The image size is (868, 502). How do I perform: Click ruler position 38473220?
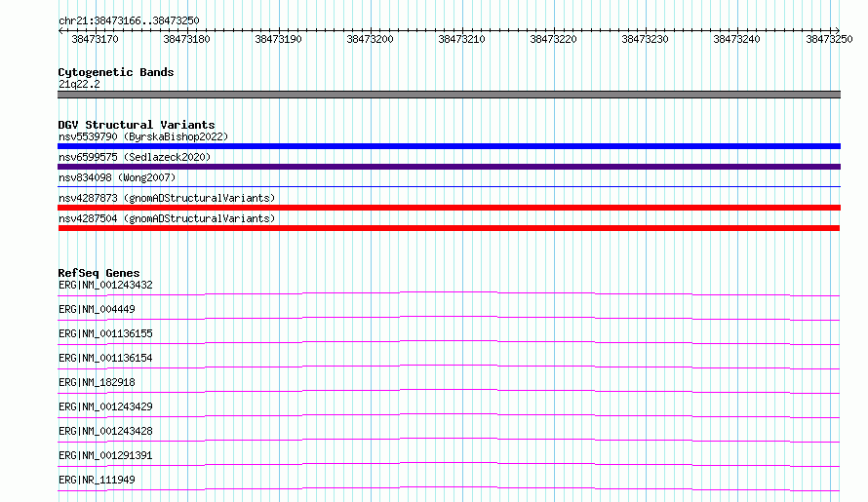[x=554, y=39]
